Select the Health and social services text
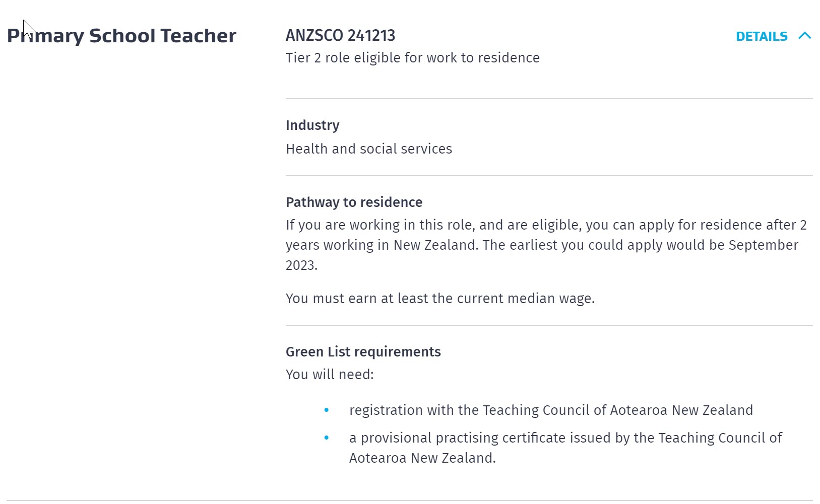Image resolution: width=820 pixels, height=504 pixels. pos(369,149)
